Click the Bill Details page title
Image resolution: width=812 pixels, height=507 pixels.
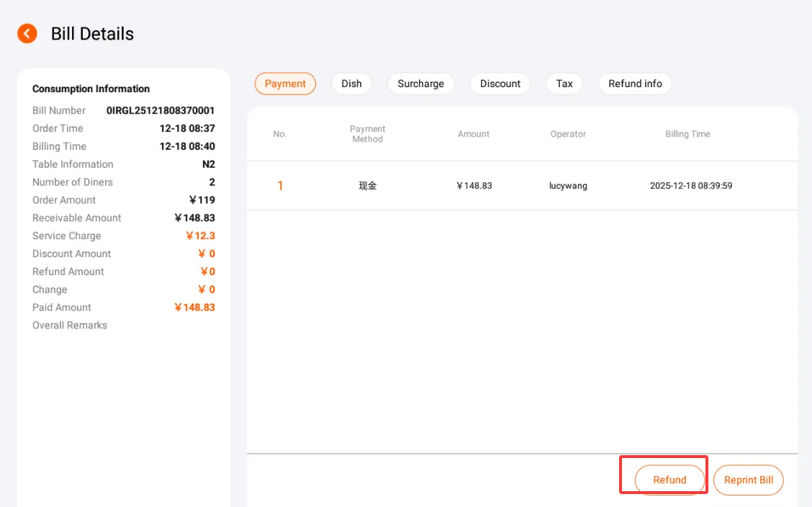click(x=92, y=34)
